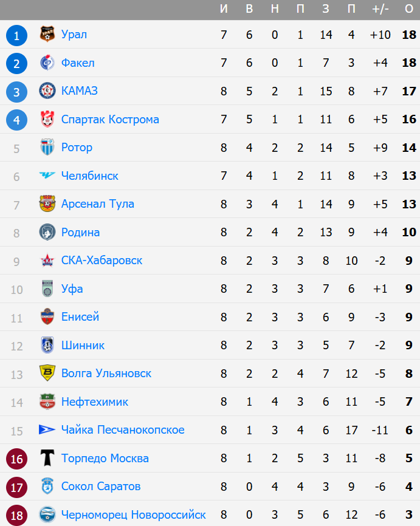420x526 pixels.
Task: Click the Урал club logo icon
Action: click(47, 35)
